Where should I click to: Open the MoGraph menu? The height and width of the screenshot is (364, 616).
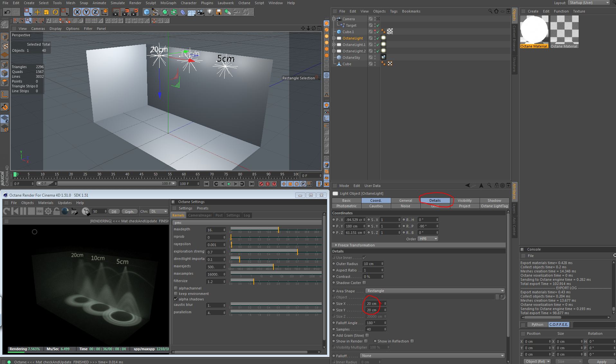coord(168,3)
